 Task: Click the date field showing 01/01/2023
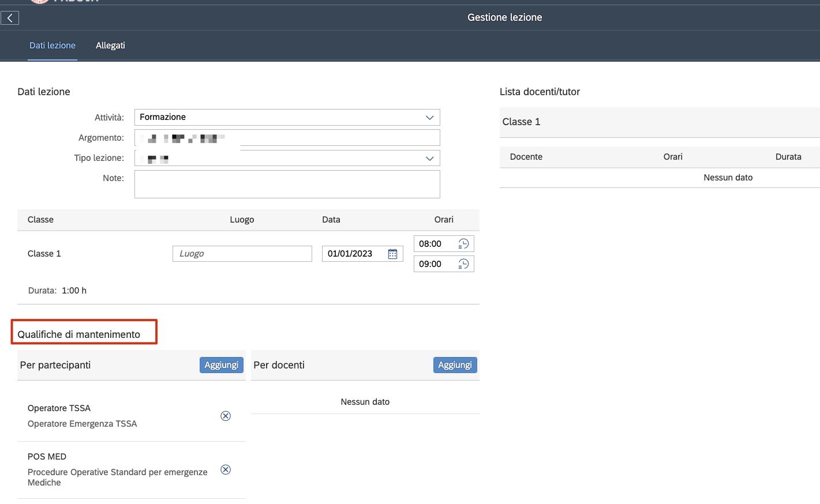(x=353, y=254)
